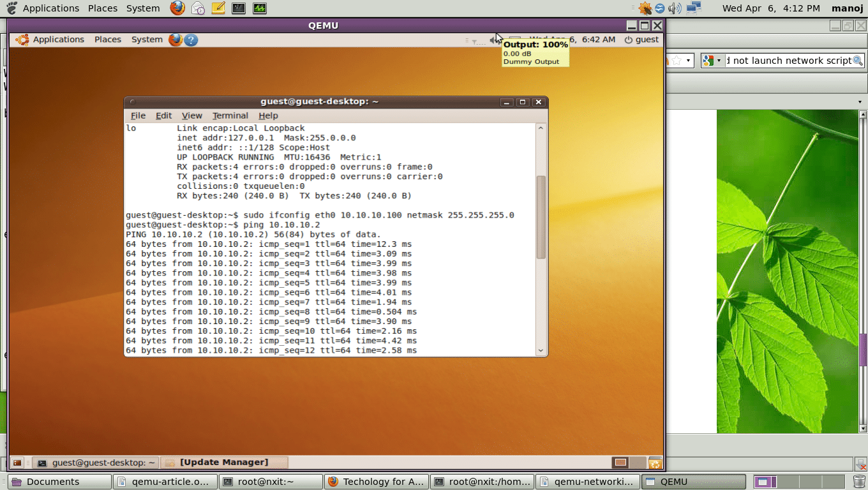868x490 pixels.
Task: Expand the search engine dropdown arrow
Action: point(719,61)
